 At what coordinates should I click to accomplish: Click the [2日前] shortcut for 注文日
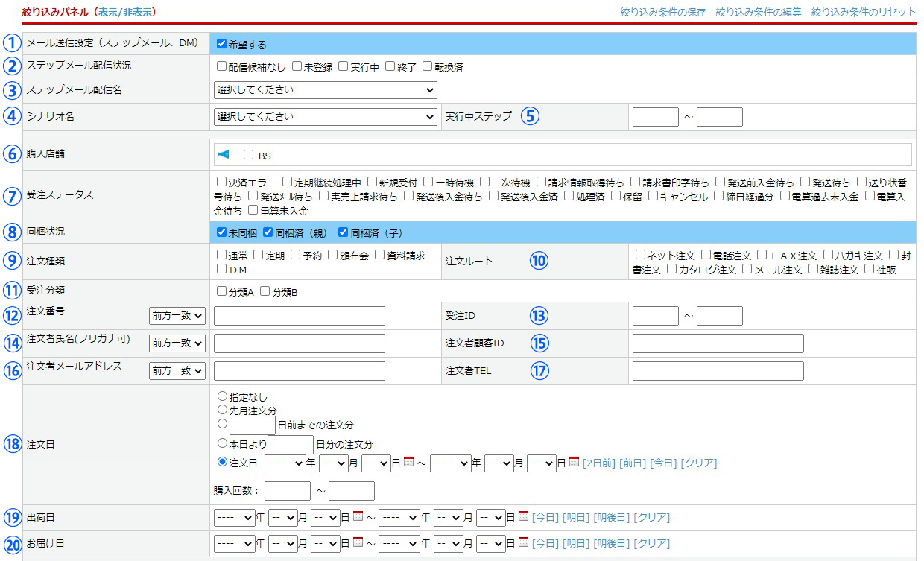[x=599, y=463]
